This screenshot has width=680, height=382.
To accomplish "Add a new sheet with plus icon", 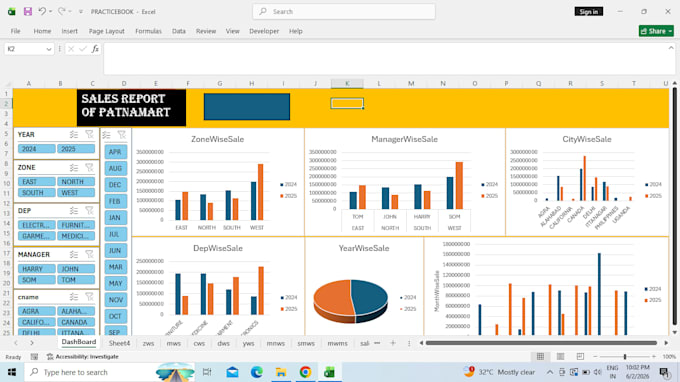I will pyautogui.click(x=393, y=343).
